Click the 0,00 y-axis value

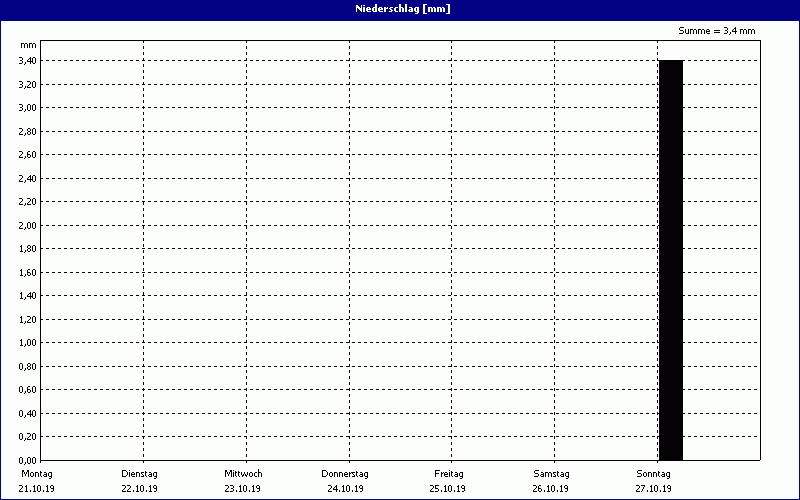[28, 460]
